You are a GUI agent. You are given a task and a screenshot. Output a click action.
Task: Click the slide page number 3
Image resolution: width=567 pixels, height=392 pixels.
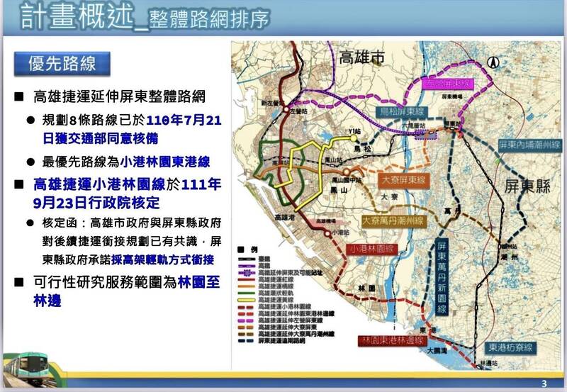544,383
